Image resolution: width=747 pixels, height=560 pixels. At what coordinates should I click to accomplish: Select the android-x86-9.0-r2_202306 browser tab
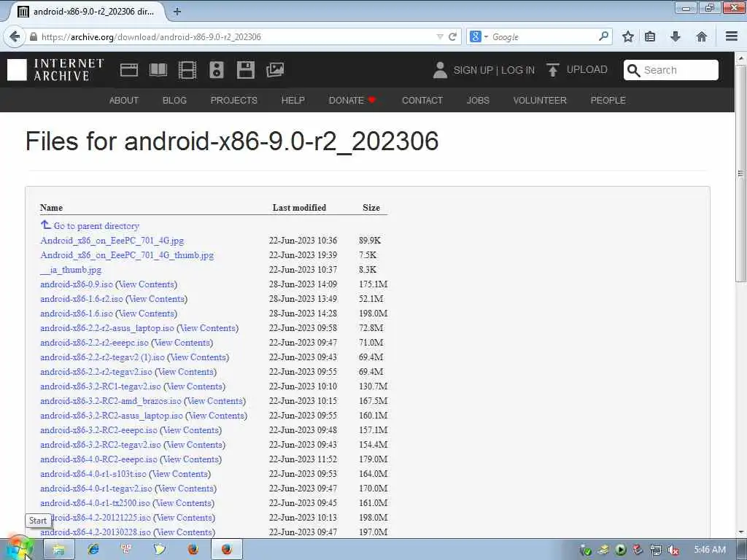tap(88, 12)
